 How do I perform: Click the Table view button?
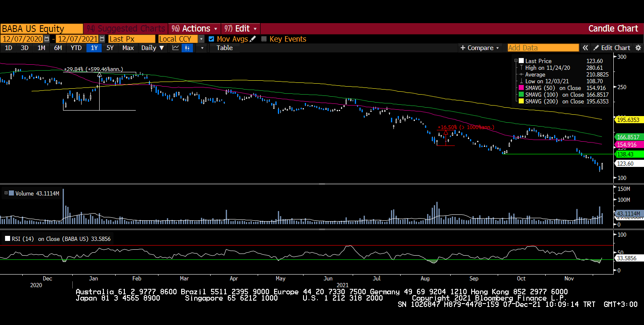[x=224, y=48]
